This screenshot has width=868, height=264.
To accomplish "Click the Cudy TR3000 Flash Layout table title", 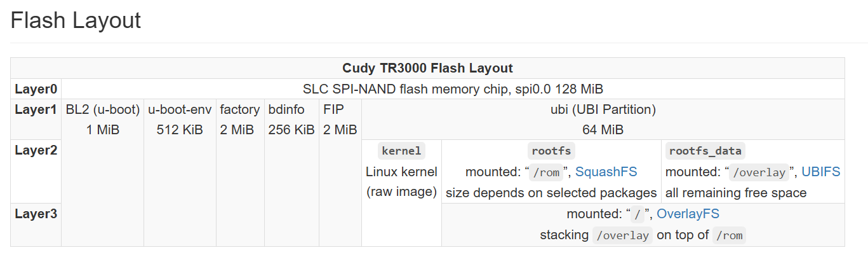I will (x=427, y=68).
